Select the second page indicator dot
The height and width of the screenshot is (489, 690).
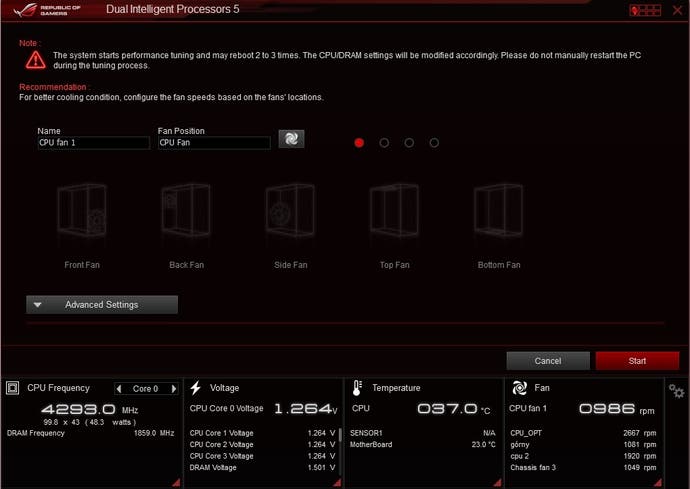coord(384,143)
